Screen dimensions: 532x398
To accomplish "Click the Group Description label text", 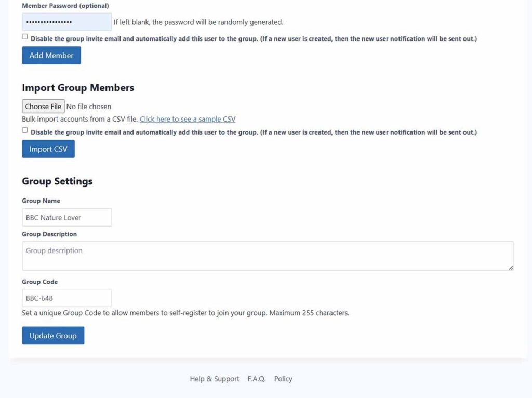I will pos(49,234).
